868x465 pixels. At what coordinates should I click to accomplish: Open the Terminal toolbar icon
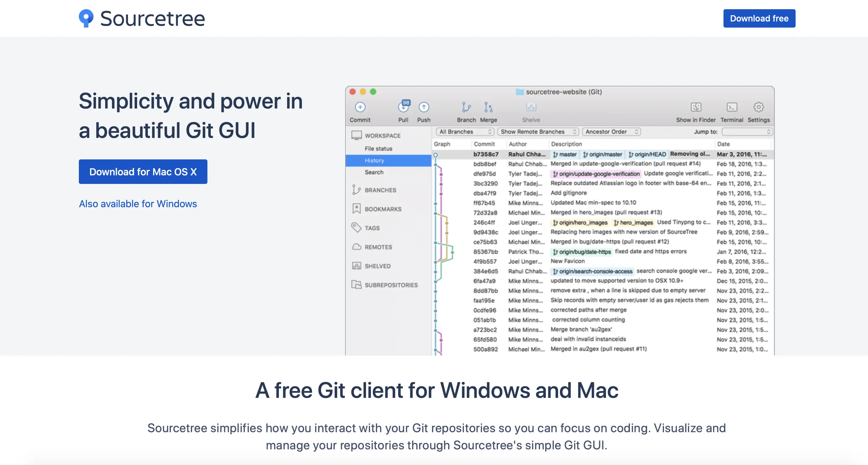[x=731, y=107]
